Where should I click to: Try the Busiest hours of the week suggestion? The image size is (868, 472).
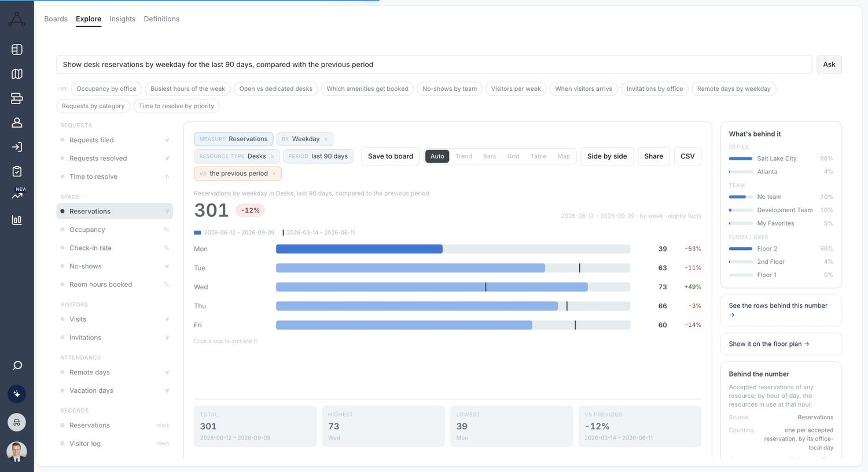click(187, 89)
